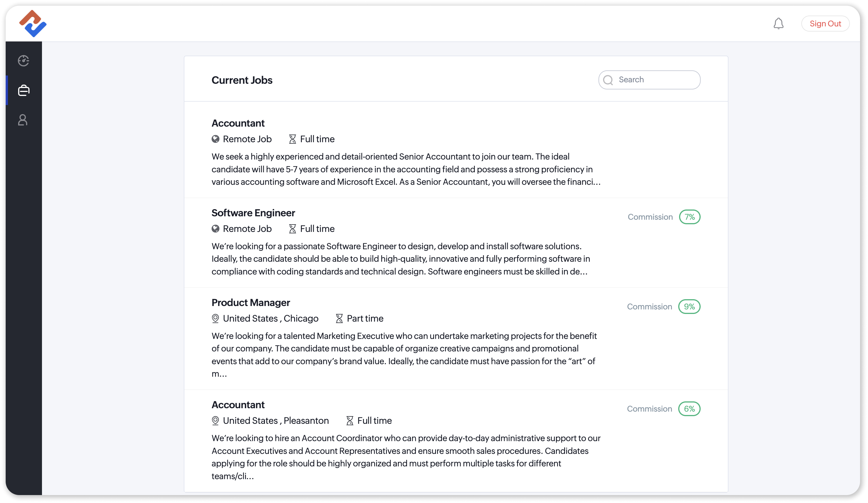This screenshot has width=868, height=503.
Task: Click the search magnifier icon
Action: [608, 80]
